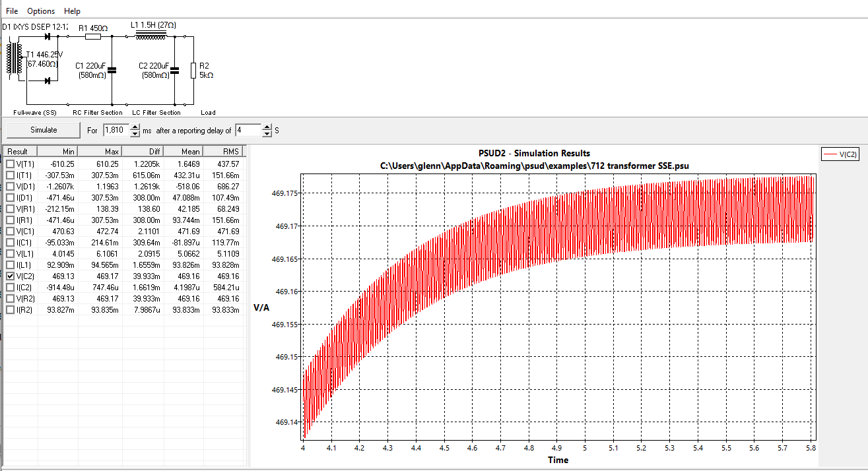The height and width of the screenshot is (471, 868).
Task: Click the V/A axis label
Action: 261,308
